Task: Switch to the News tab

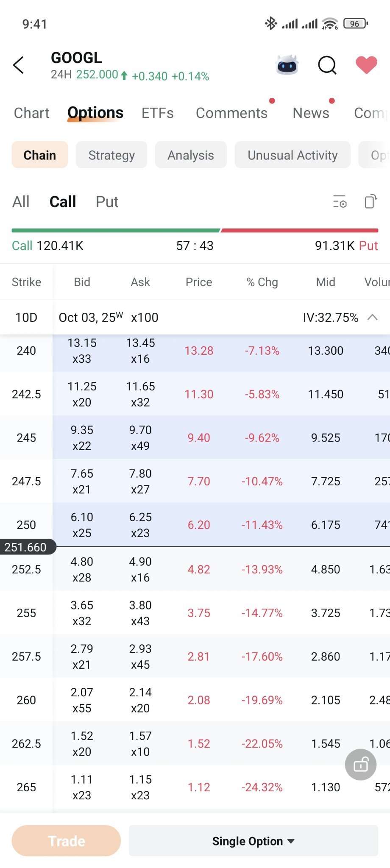Action: point(311,113)
